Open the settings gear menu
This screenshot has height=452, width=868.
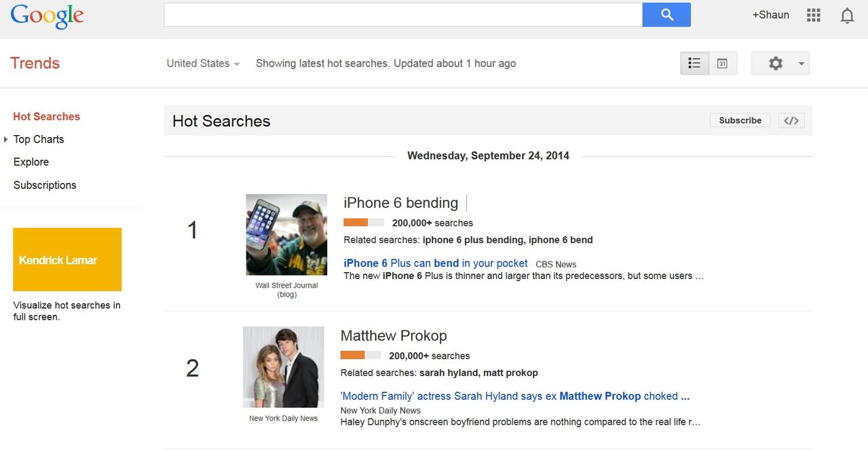coord(775,63)
